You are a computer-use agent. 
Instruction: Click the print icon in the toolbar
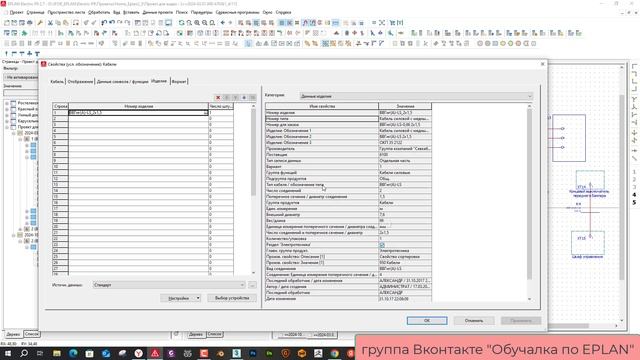[30, 23]
